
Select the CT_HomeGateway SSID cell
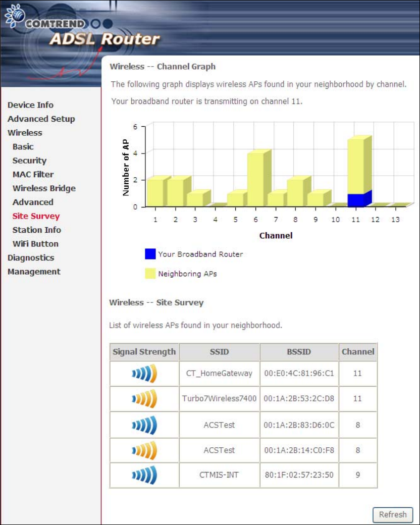pos(220,374)
